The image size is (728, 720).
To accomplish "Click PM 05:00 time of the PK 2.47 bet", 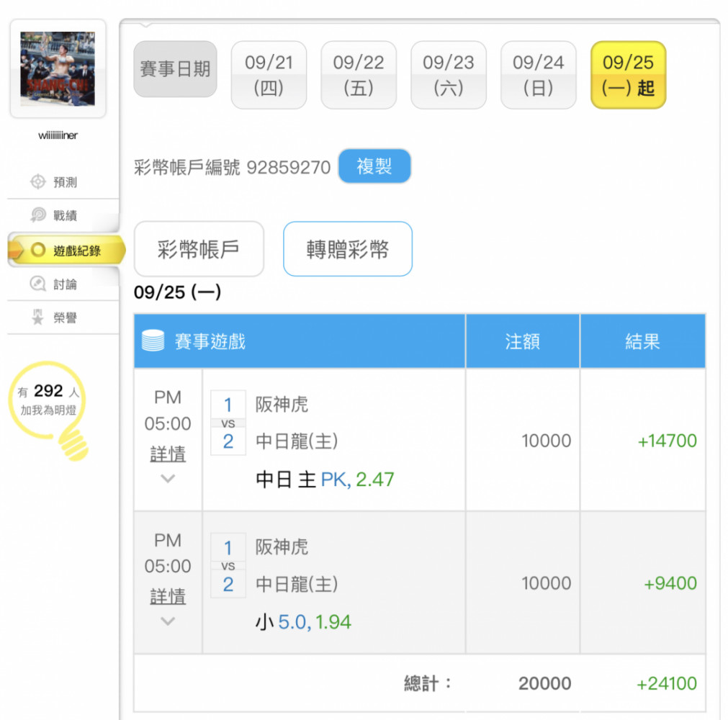I will pyautogui.click(x=168, y=410).
